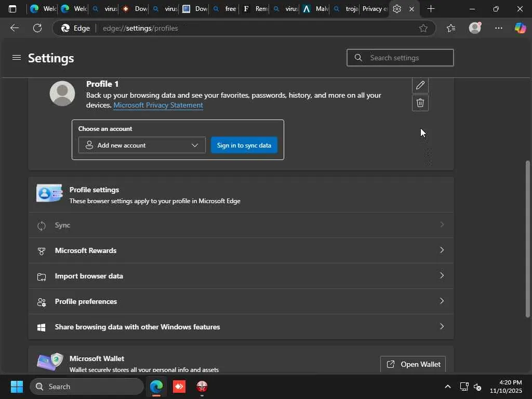Click the taskbar Search box
This screenshot has height=399, width=532.
[x=87, y=387]
